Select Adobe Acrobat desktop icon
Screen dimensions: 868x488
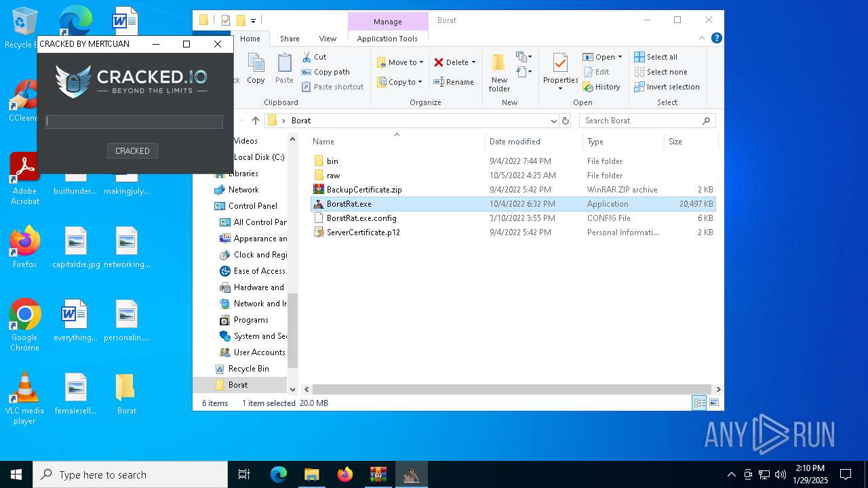pyautogui.click(x=24, y=178)
